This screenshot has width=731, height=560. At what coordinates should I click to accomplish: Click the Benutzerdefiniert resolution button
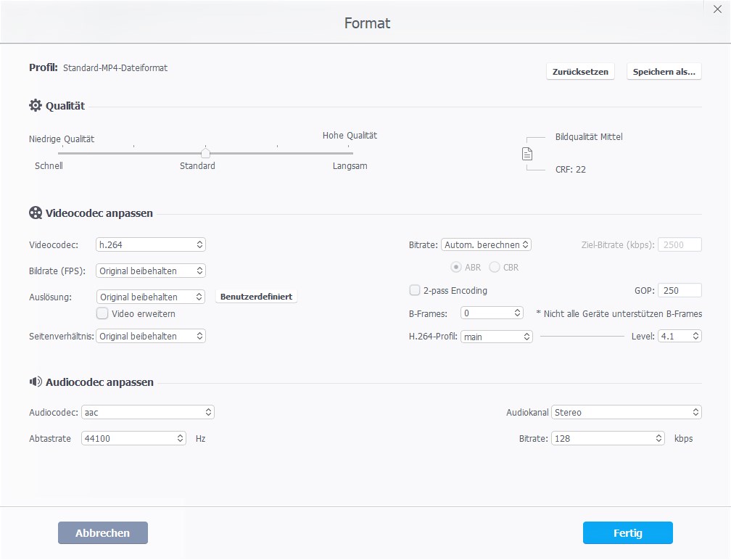tap(256, 297)
